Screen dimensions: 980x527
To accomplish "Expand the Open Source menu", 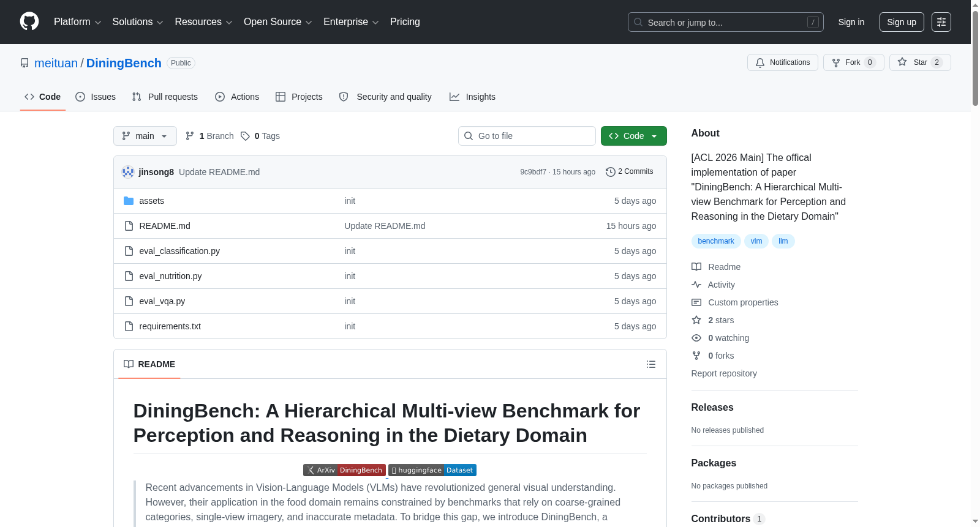I will [x=278, y=22].
